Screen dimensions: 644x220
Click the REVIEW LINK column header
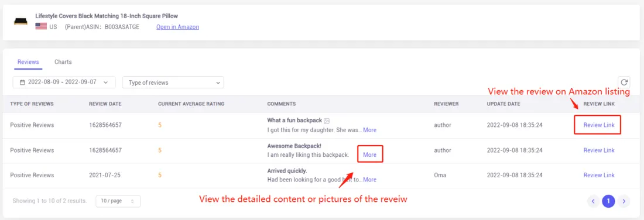599,104
